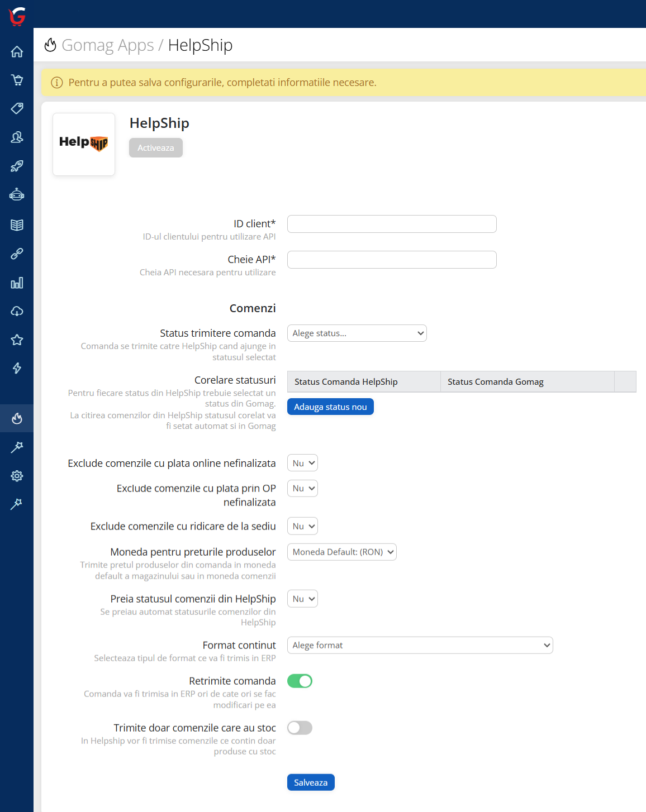Open the rocket marketing icon
Image resolution: width=646 pixels, height=812 pixels.
tap(17, 166)
